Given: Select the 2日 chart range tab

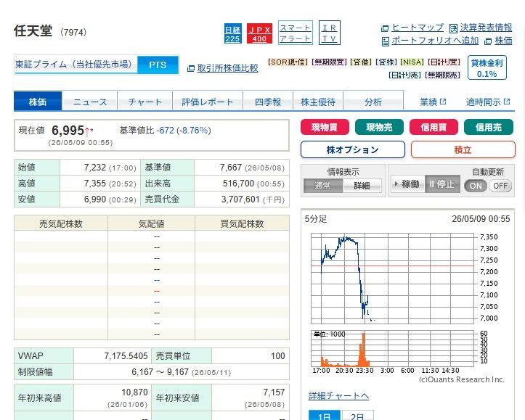Looking at the screenshot, I should click(357, 416).
